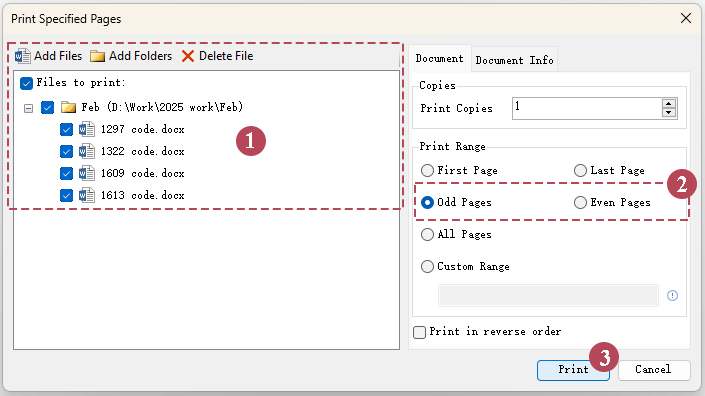Screen dimensions: 705x396
Task: Click the red X Delete File icon
Action: pos(188,56)
